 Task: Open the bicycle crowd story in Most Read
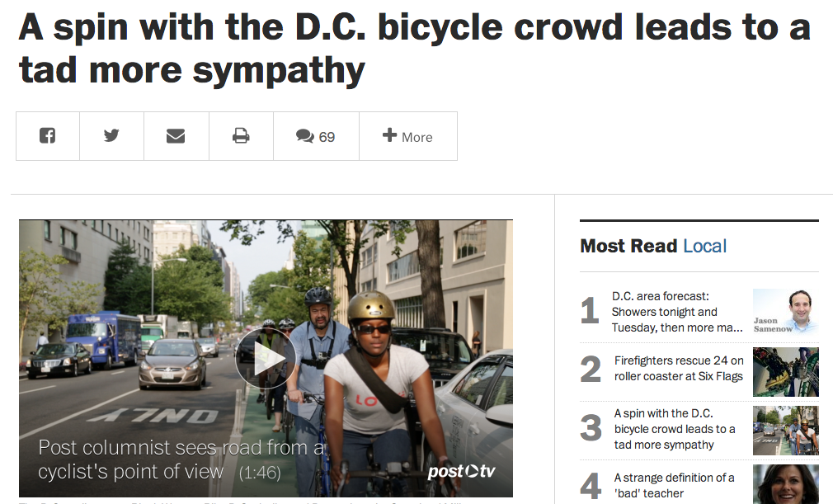[674, 429]
